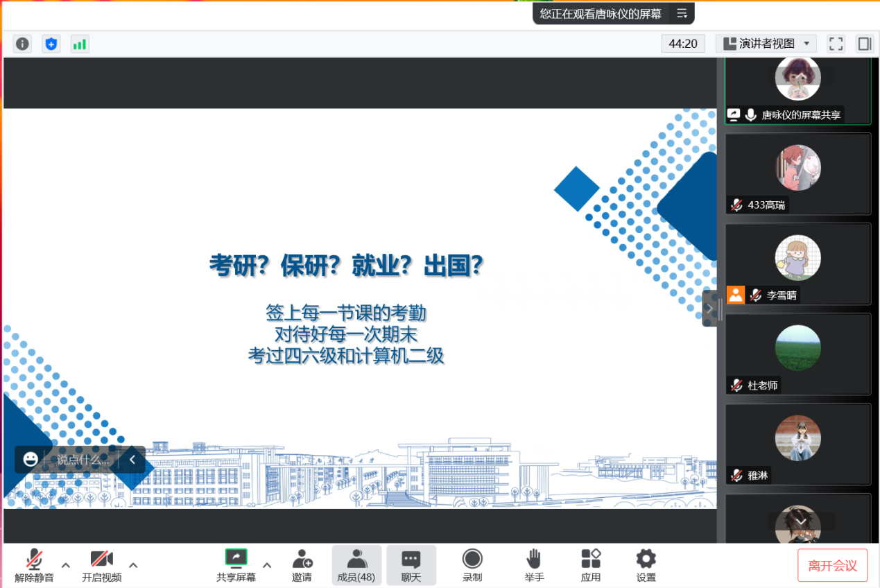Turn on the video camera
880x588 pixels.
click(x=101, y=564)
